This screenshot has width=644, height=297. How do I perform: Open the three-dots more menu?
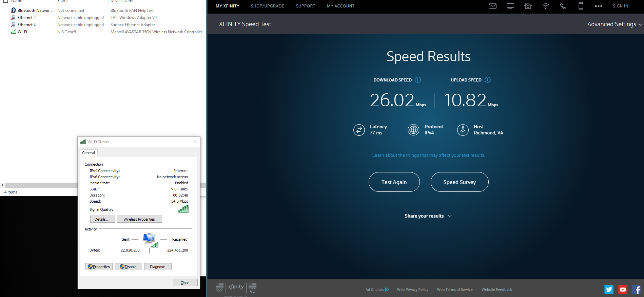[x=598, y=6]
